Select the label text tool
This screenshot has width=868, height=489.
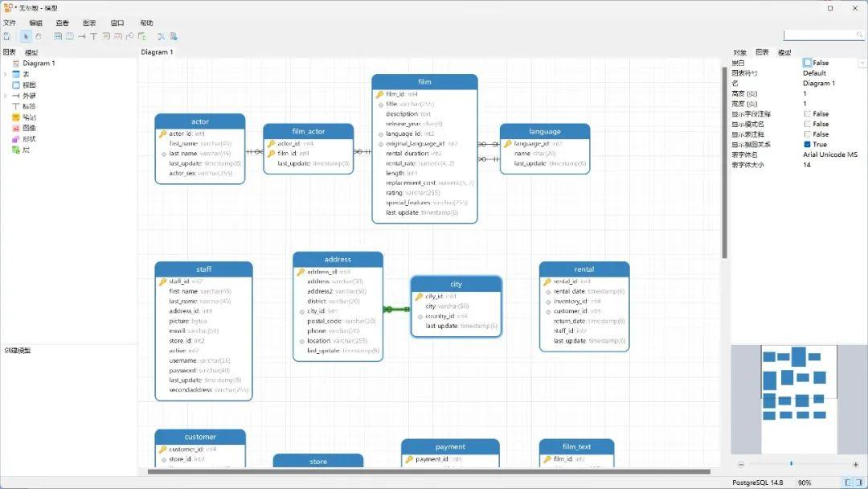click(x=94, y=37)
